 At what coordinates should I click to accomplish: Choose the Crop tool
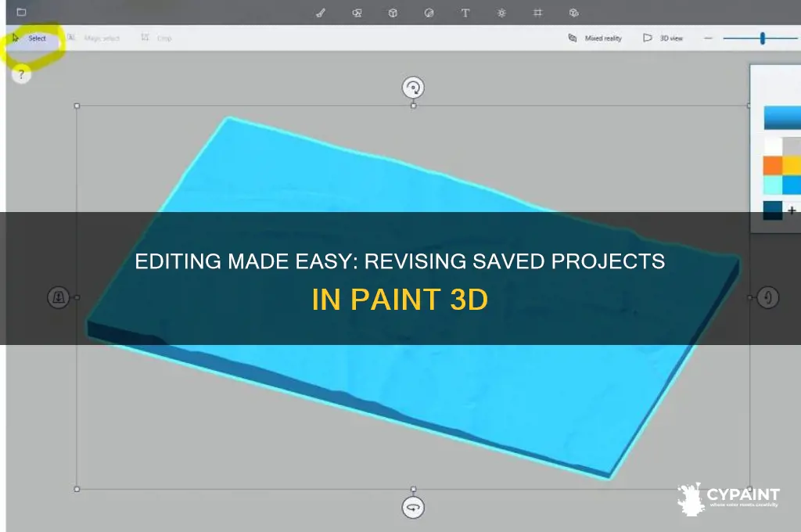tap(156, 38)
